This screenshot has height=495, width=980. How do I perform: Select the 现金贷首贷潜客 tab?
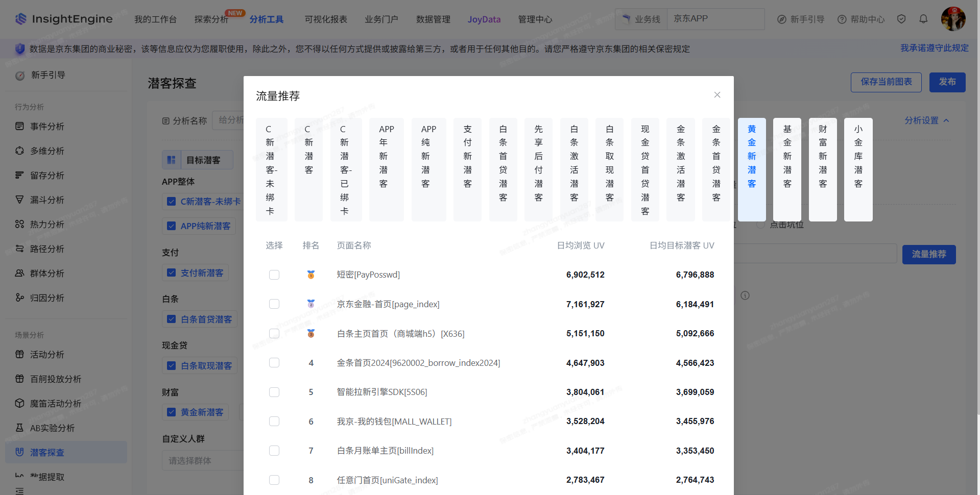(x=645, y=169)
